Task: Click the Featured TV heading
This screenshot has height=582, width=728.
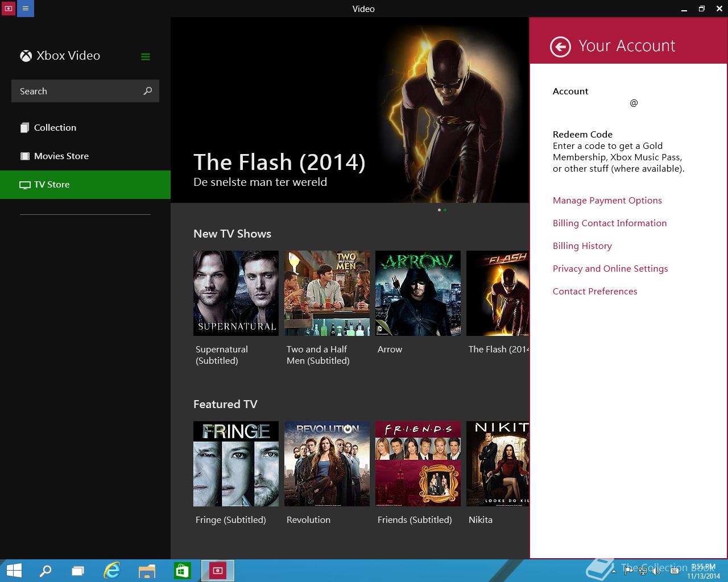Action: click(x=225, y=404)
